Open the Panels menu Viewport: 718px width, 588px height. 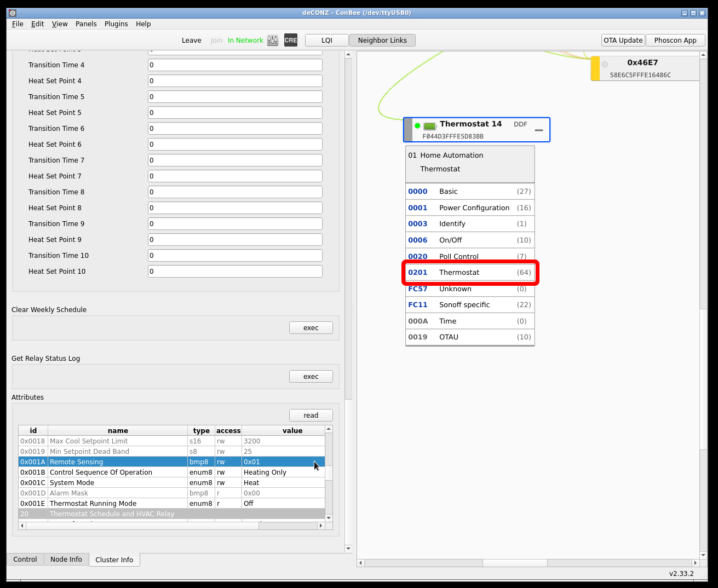[86, 24]
